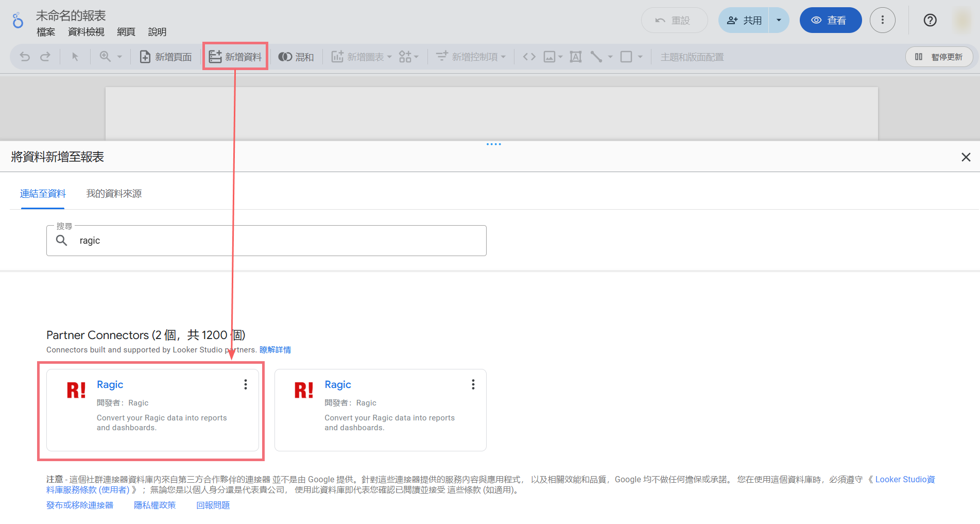Viewport: 980px width, 524px height.
Task: Select the line drawing tool
Action: pyautogui.click(x=596, y=57)
